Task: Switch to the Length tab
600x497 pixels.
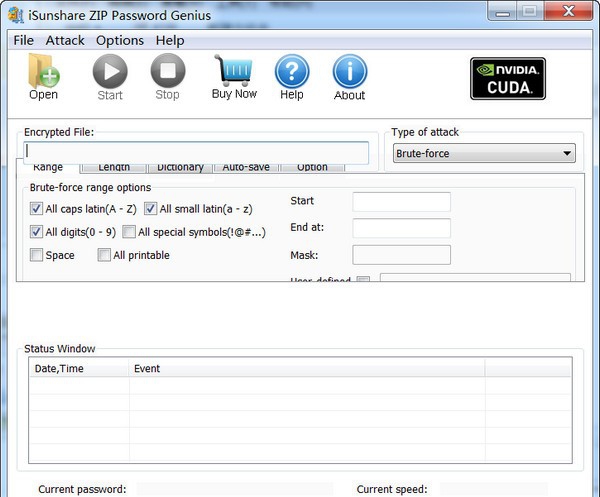Action: click(114, 168)
